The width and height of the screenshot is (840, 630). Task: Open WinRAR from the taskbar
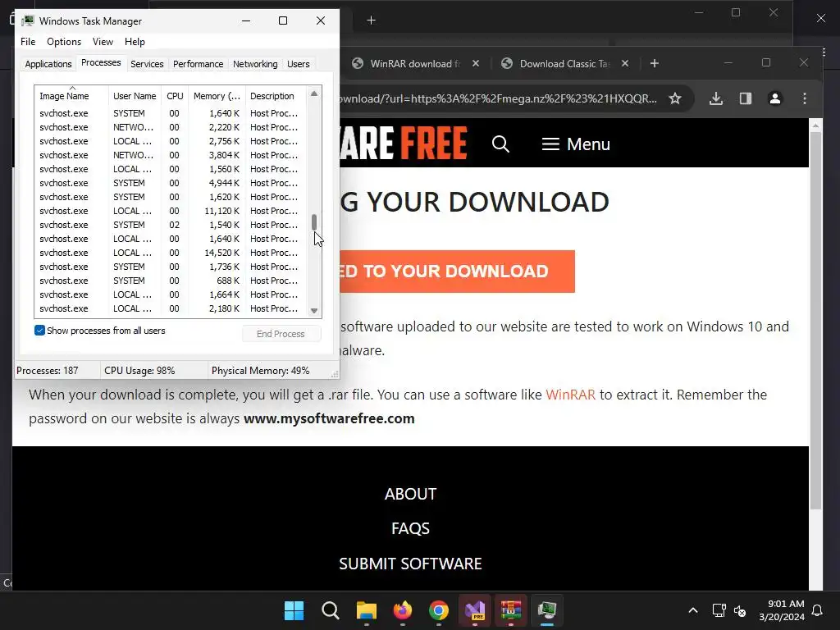click(x=510, y=610)
